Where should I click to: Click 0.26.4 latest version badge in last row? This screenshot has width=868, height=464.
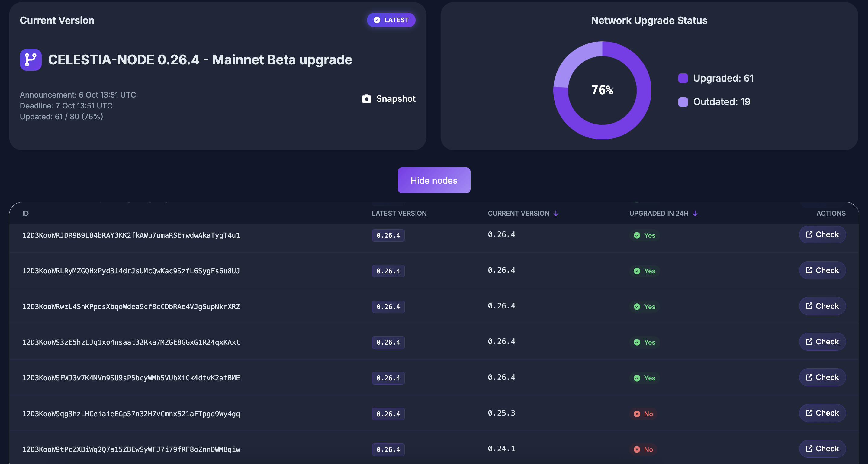(x=388, y=449)
